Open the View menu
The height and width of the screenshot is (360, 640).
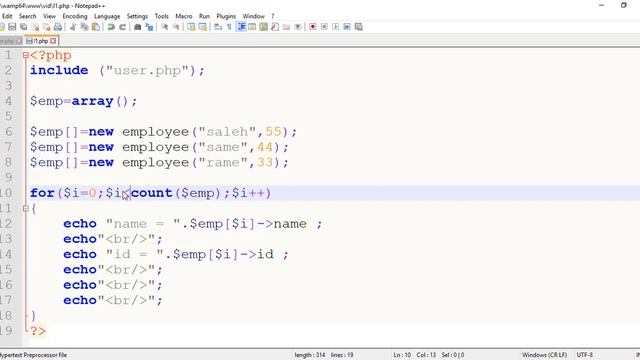pos(49,16)
